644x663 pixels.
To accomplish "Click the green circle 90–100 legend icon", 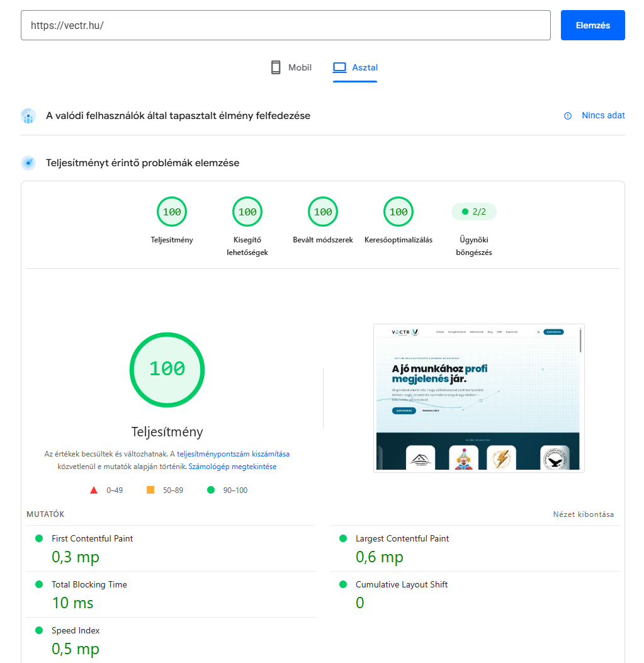I will 211,490.
